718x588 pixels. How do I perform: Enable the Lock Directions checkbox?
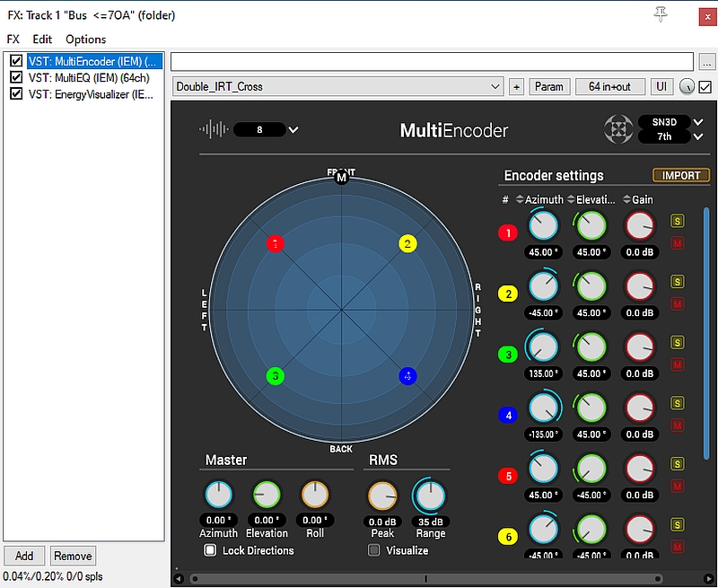[210, 550]
